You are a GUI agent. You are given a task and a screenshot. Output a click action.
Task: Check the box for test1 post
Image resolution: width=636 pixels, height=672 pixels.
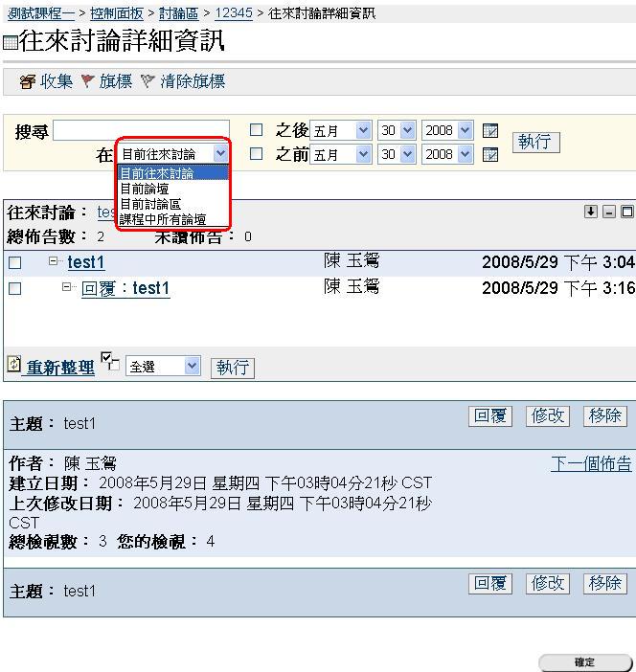click(15, 263)
